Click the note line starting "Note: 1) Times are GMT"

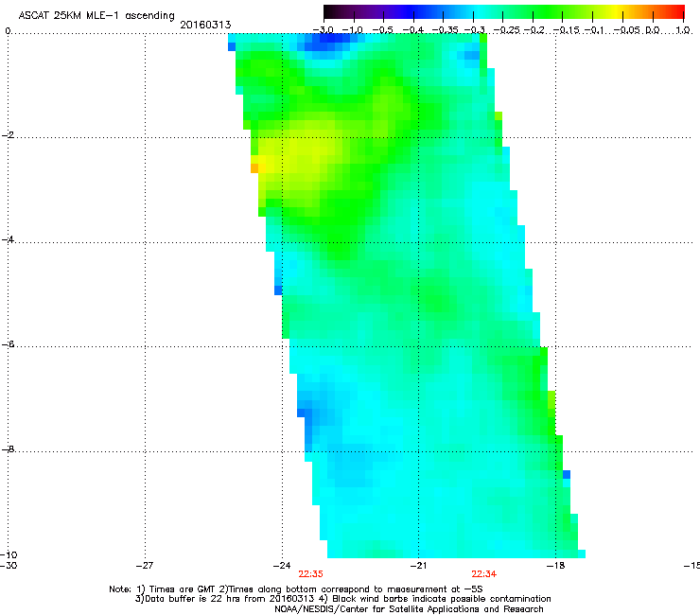tap(296, 589)
